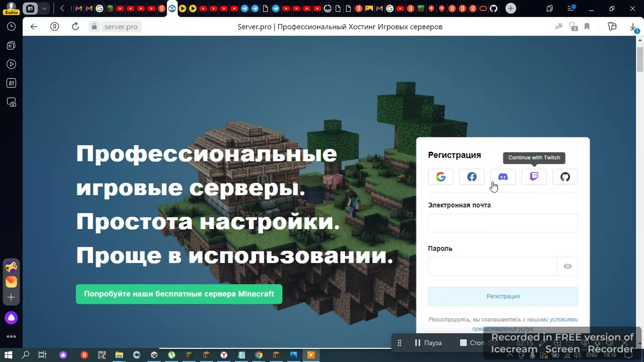This screenshot has height=362, width=644.
Task: Open a new tab with plus button
Action: click(x=511, y=9)
